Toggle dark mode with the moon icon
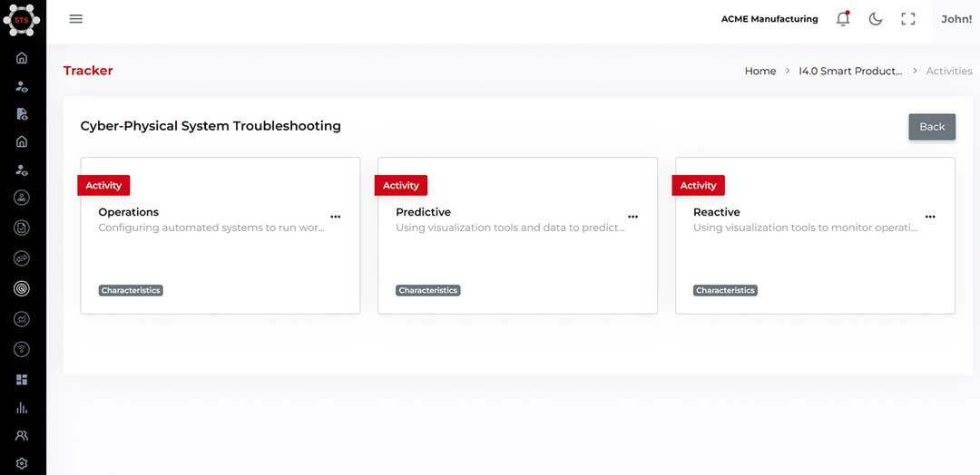Screen dimensions: 980x475 coord(875,19)
